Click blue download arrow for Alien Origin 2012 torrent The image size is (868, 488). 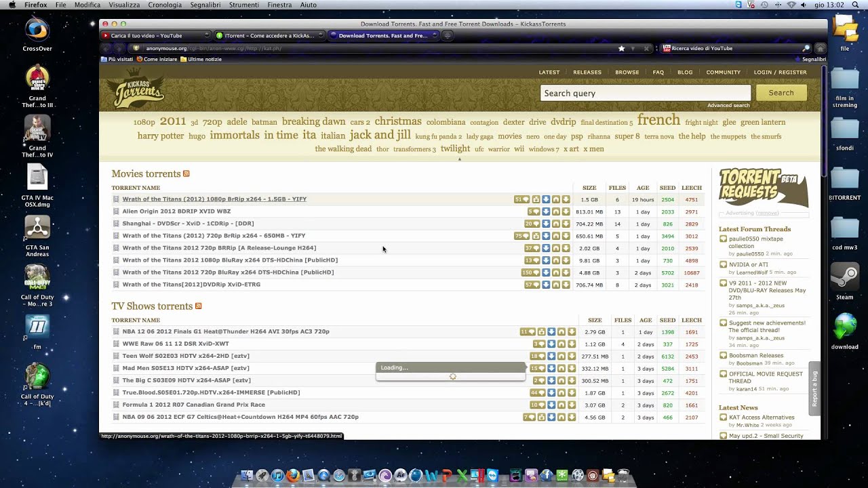click(x=546, y=211)
